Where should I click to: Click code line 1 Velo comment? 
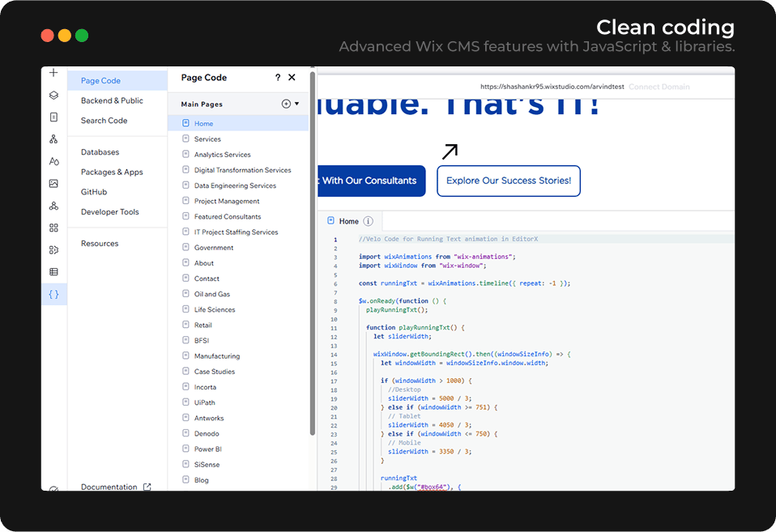click(x=448, y=239)
